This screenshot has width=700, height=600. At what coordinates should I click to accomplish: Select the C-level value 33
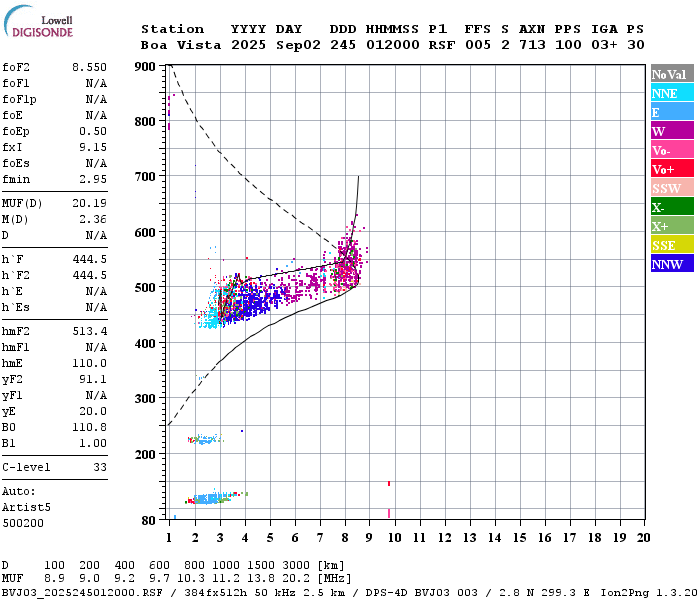[100, 467]
